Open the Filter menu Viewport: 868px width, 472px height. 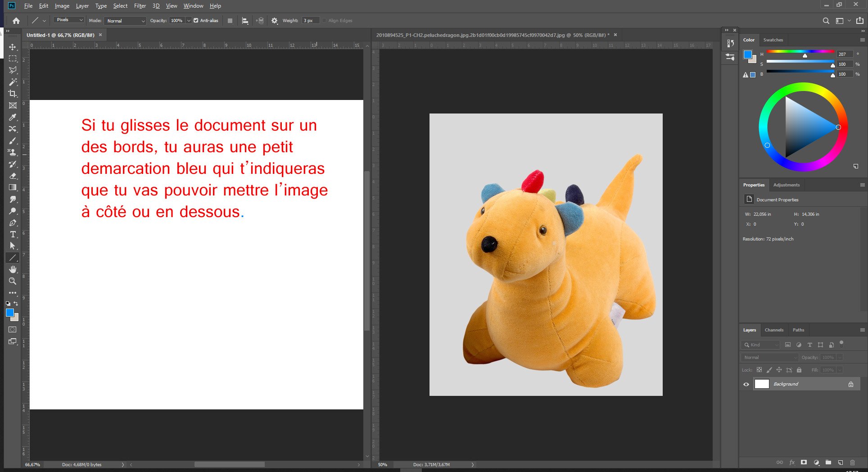pos(140,6)
